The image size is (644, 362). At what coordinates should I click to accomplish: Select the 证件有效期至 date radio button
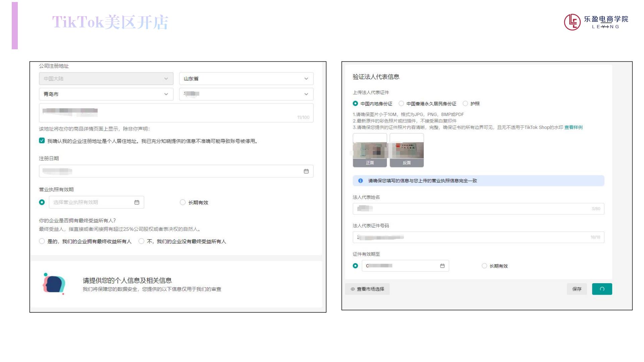(355, 266)
